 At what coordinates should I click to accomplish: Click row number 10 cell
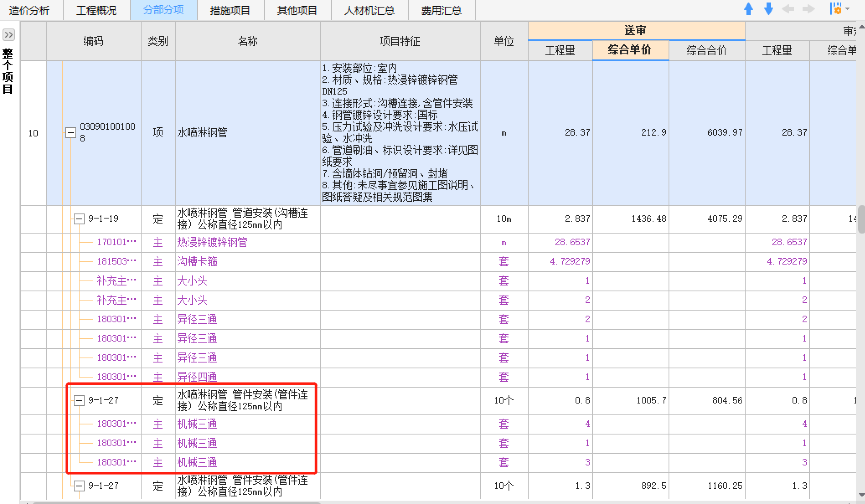point(33,133)
